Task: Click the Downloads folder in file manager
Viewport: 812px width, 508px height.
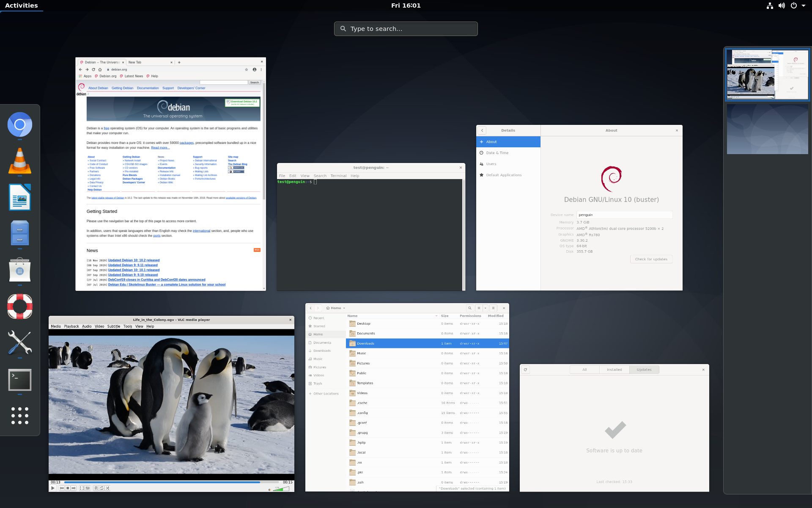Action: (365, 343)
